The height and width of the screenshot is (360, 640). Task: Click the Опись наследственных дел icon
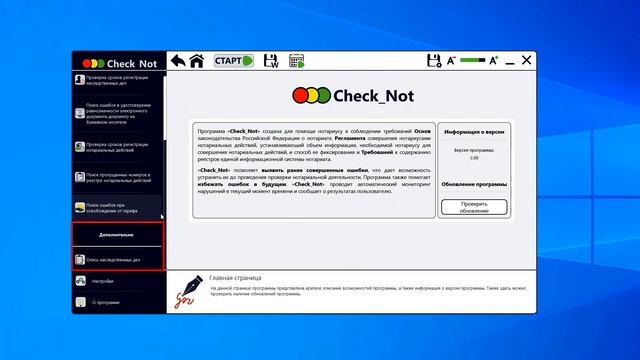tap(80, 260)
